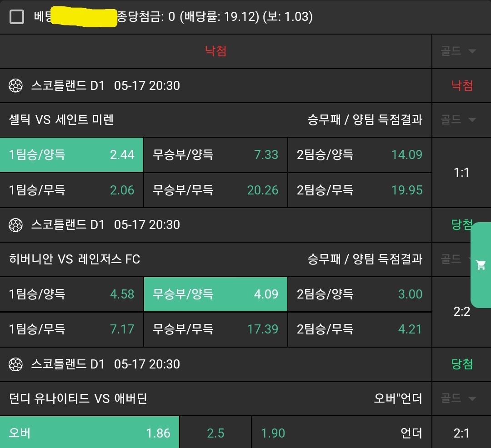
Task: Click soccer ball icon beside the Hibernian match
Action: point(16,225)
